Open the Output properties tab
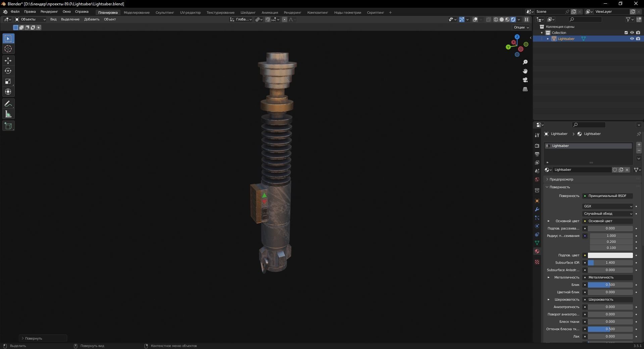The width and height of the screenshot is (644, 349). click(537, 154)
